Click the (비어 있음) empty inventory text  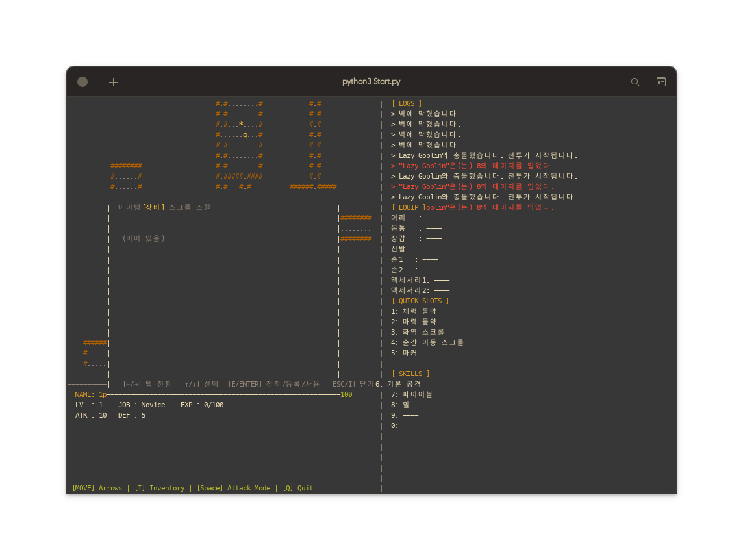(x=144, y=238)
